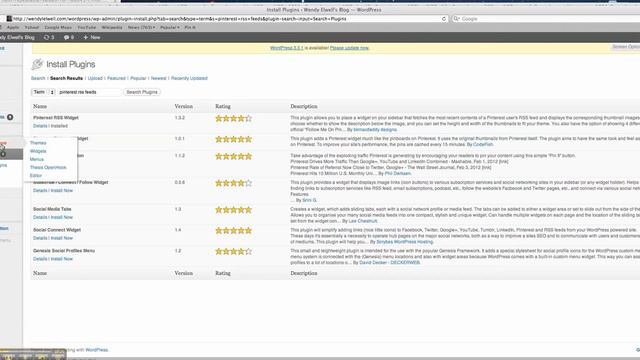Rate stars for Pinterest RSS Widget row
640x360 pixels.
click(x=233, y=119)
